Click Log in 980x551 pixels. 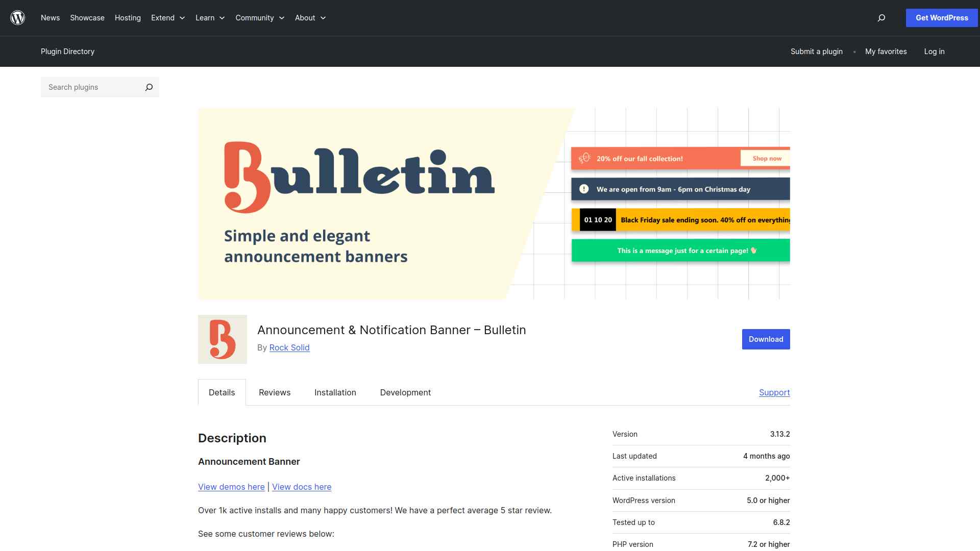pyautogui.click(x=934, y=52)
